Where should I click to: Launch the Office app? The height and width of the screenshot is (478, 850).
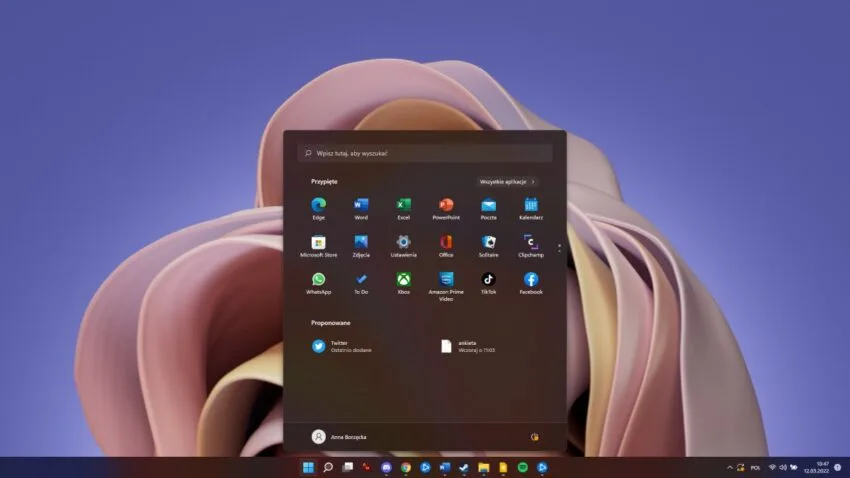446,246
